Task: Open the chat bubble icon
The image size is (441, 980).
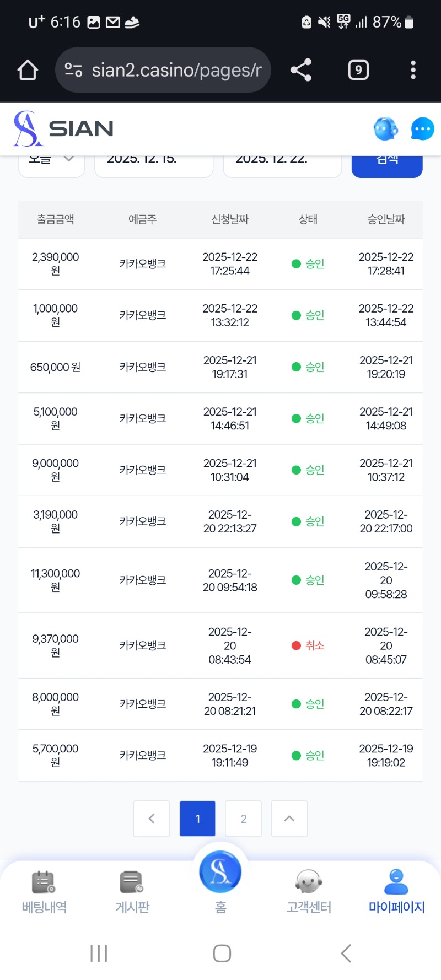Action: (422, 129)
